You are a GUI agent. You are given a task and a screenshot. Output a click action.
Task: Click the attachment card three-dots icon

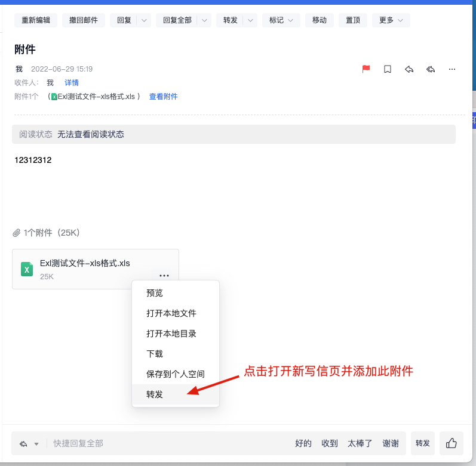pos(164,276)
